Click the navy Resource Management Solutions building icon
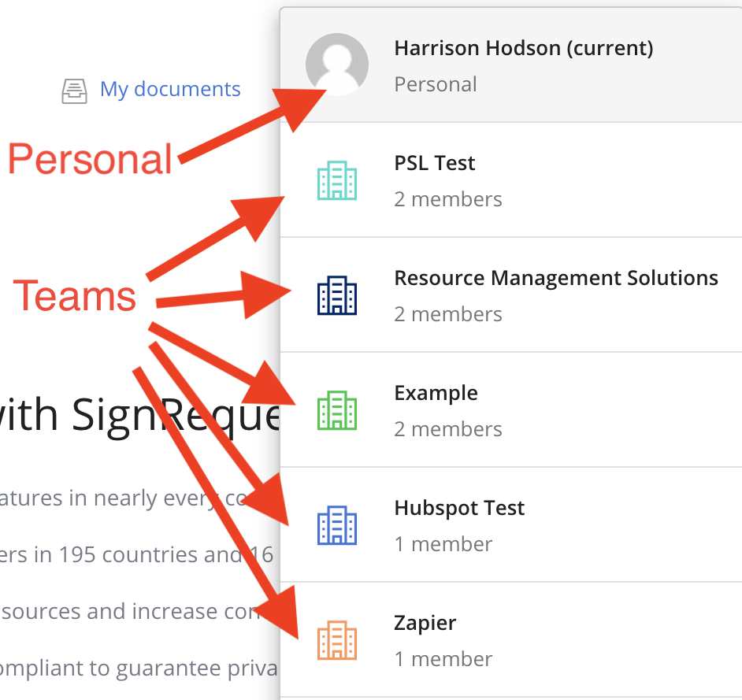This screenshot has width=742, height=700. coord(337,295)
